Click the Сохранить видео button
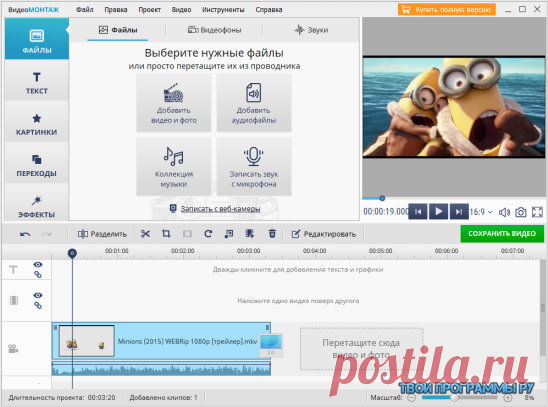This screenshot has height=407, width=548. point(502,233)
